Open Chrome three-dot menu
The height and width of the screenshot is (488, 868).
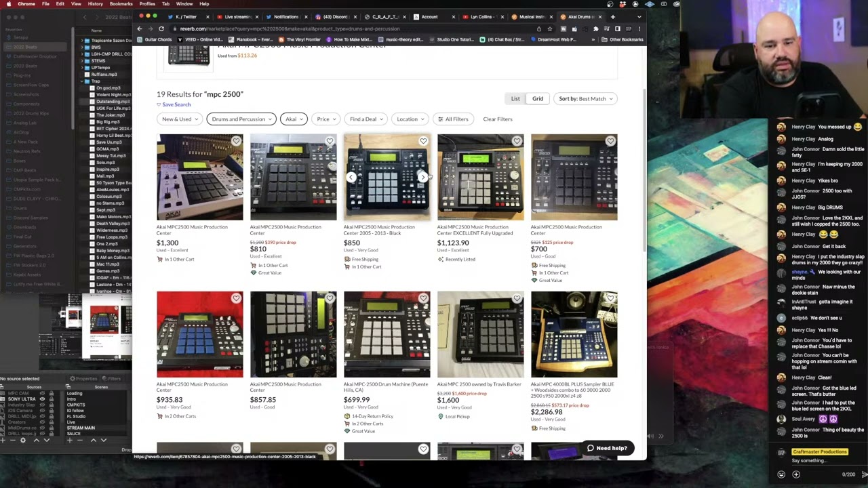pyautogui.click(x=639, y=28)
